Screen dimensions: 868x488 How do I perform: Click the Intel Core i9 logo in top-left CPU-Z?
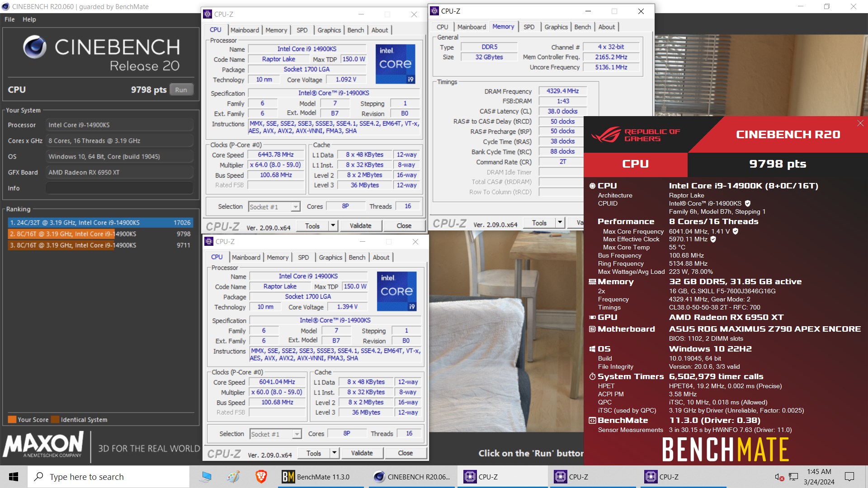tap(396, 64)
